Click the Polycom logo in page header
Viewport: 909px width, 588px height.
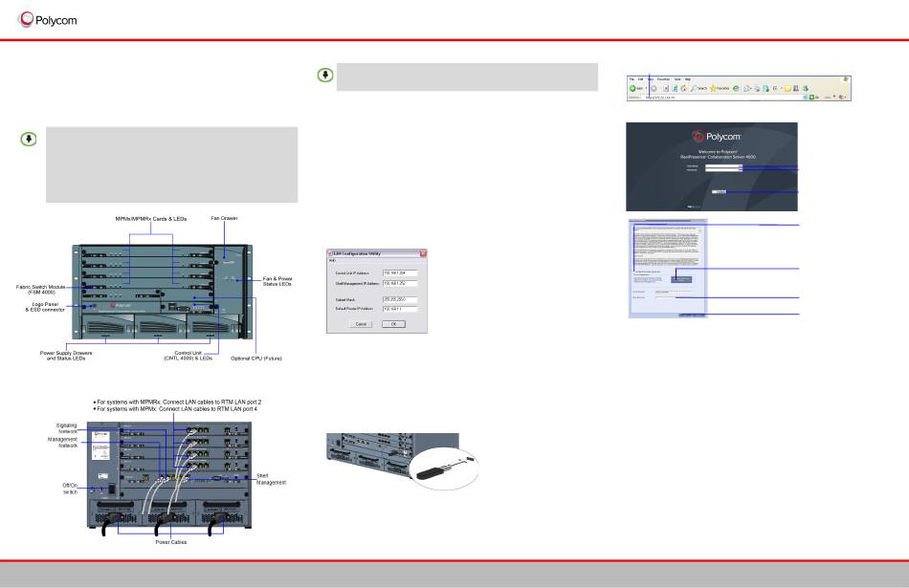click(48, 20)
